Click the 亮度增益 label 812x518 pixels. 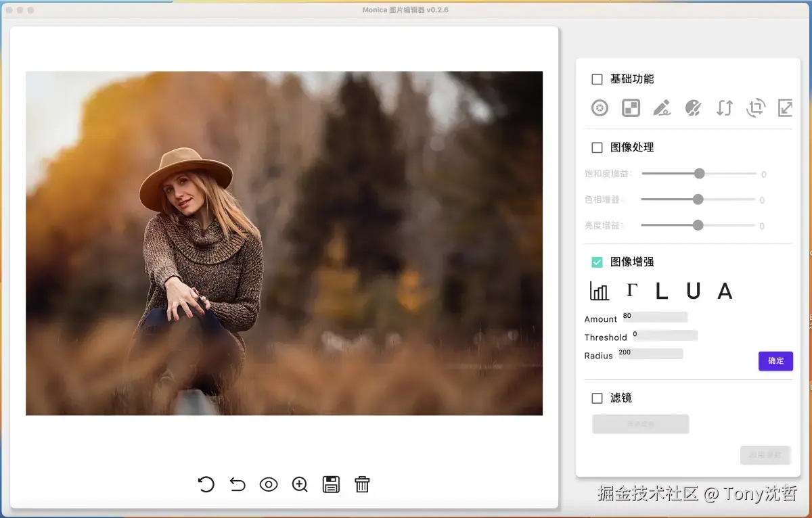point(604,225)
